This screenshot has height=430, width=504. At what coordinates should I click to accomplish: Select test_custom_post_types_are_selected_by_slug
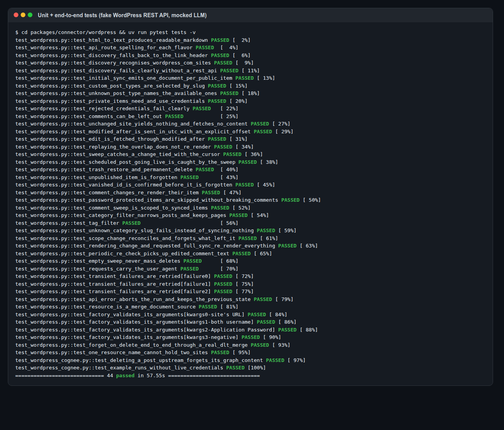131,86
